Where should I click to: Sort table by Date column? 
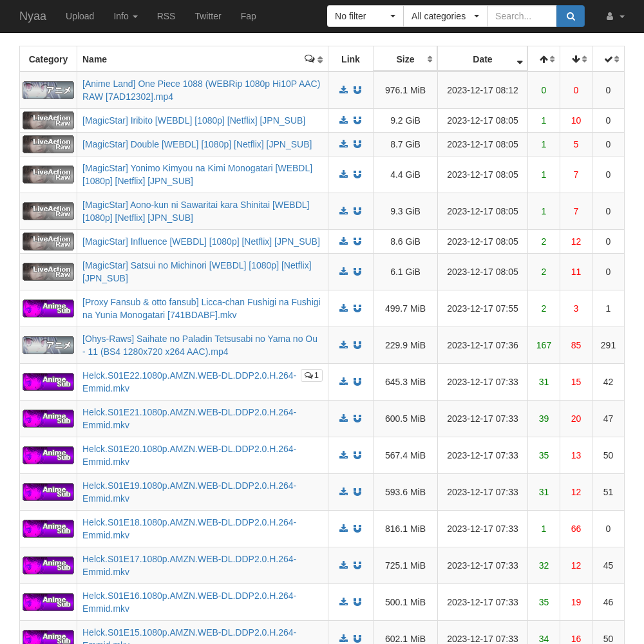tap(482, 59)
